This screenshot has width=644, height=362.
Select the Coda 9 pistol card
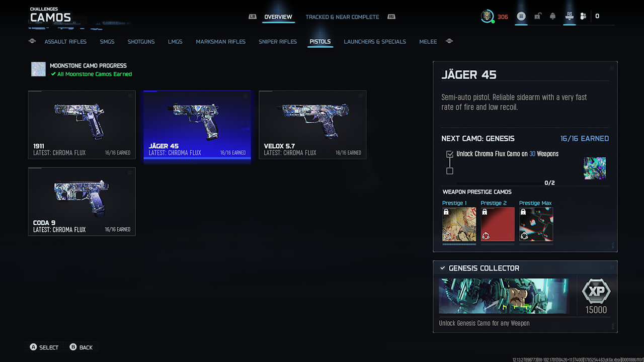82,201
